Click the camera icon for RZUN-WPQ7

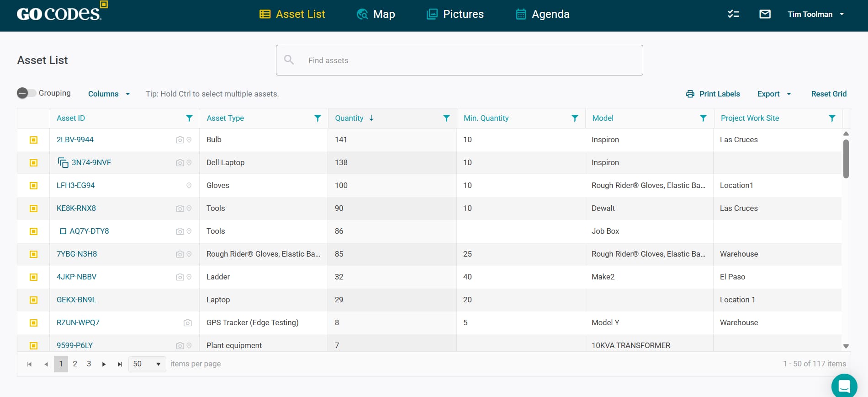point(187,323)
